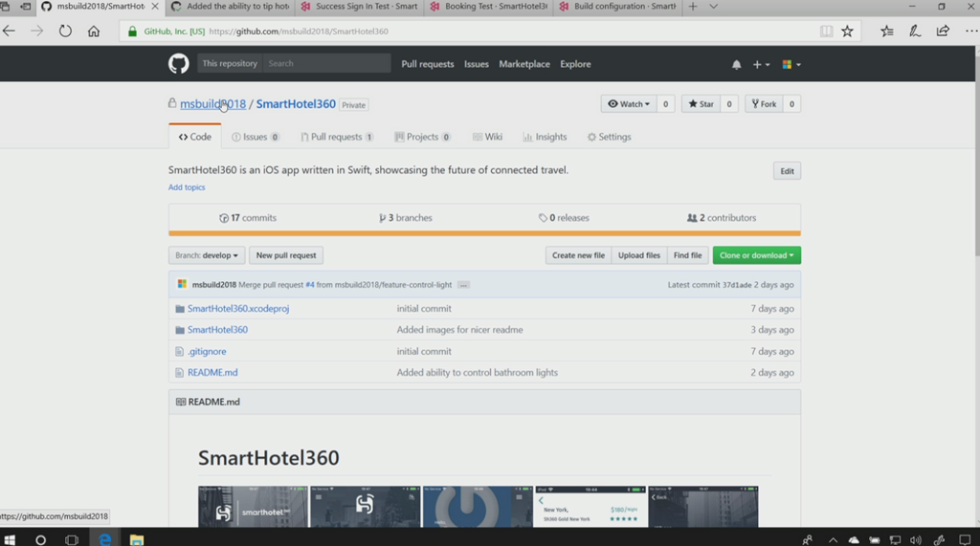Open Pull requests in the top nav

(x=428, y=64)
